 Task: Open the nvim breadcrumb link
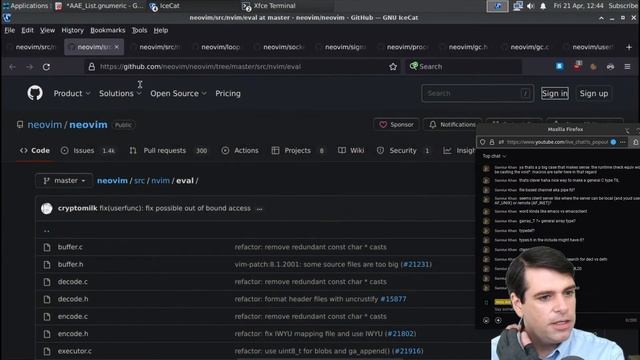(x=160, y=180)
